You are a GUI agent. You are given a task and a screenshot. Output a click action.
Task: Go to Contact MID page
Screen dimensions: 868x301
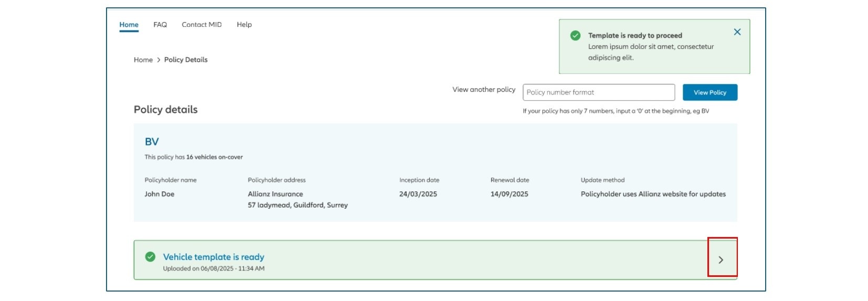[x=202, y=25]
